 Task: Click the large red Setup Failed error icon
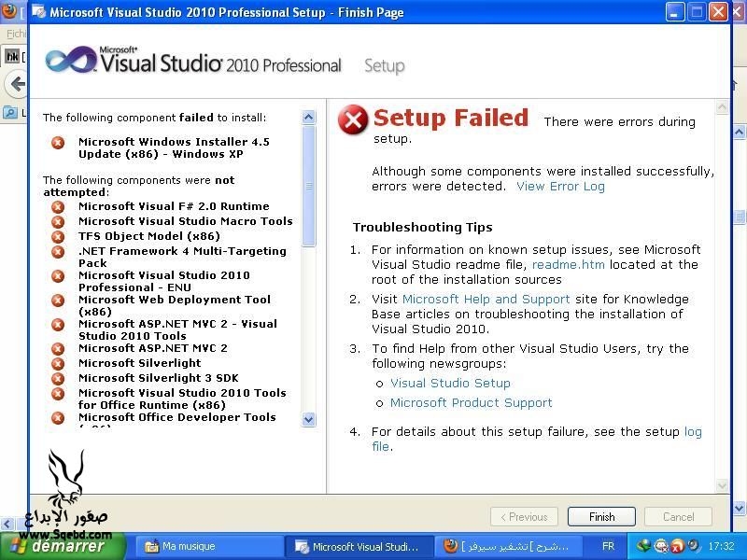tap(353, 120)
